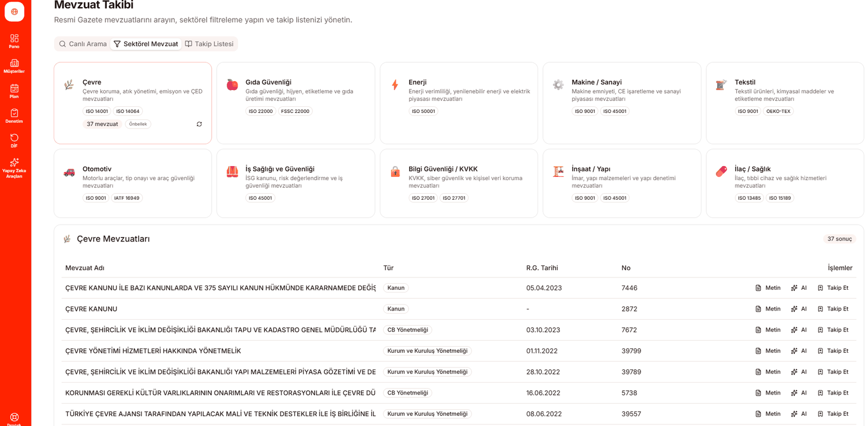Screen dimensions: 868x426
Task: Click AI for regulation No 39789
Action: [x=799, y=372]
